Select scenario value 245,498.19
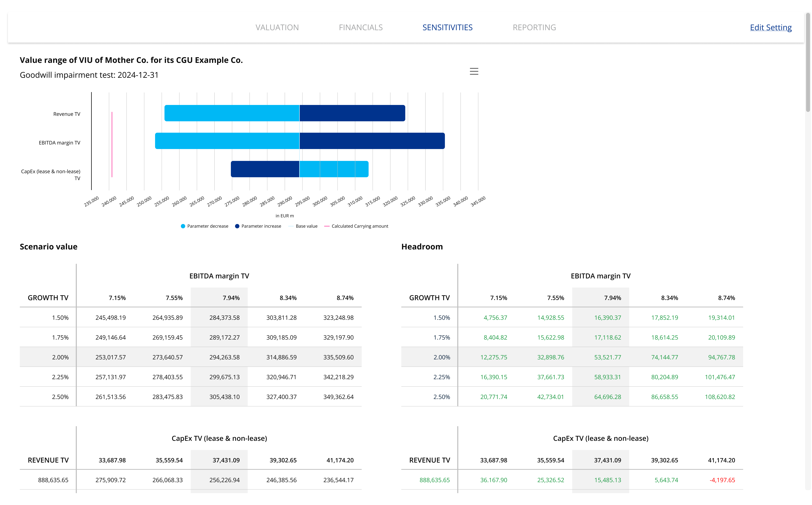 [111, 318]
